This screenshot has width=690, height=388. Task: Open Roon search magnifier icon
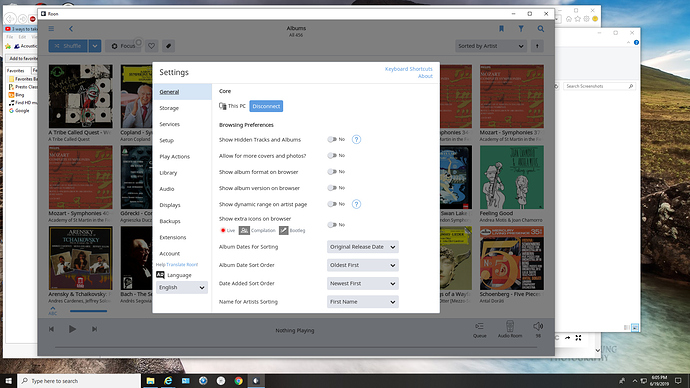pyautogui.click(x=541, y=29)
